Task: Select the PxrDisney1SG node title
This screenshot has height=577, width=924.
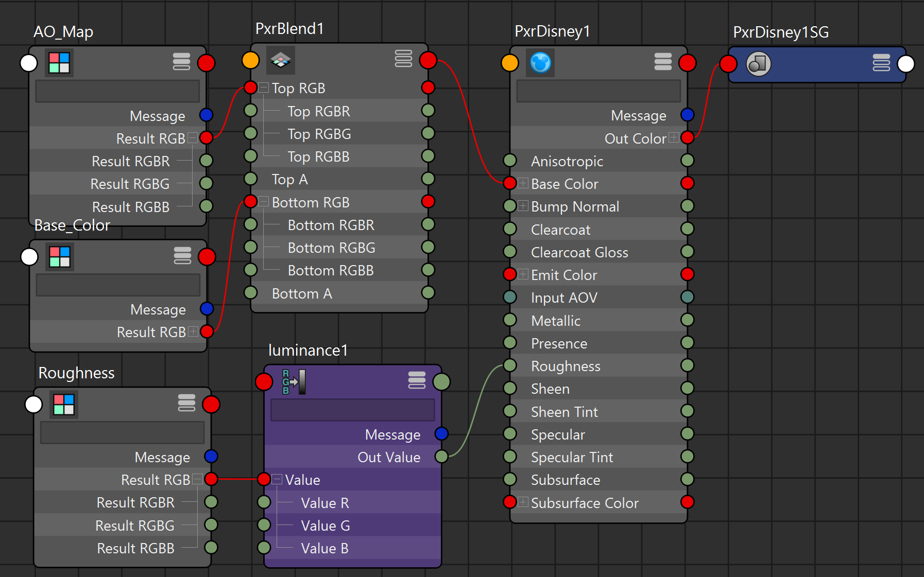Action: (x=781, y=32)
